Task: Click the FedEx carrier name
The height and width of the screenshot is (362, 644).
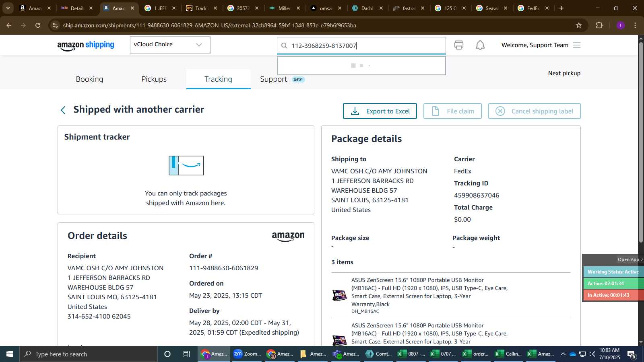Action: pos(462,171)
